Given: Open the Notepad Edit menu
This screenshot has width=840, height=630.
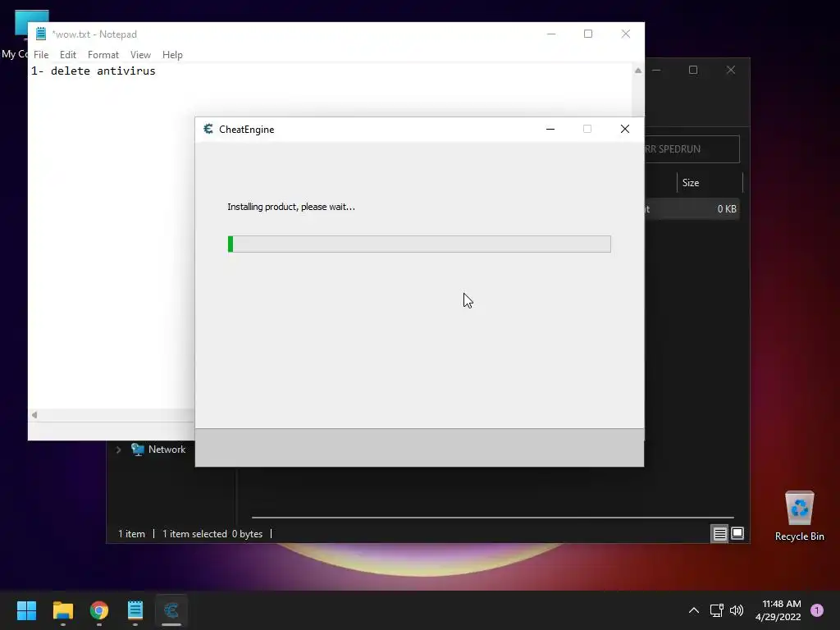Looking at the screenshot, I should pyautogui.click(x=67, y=55).
